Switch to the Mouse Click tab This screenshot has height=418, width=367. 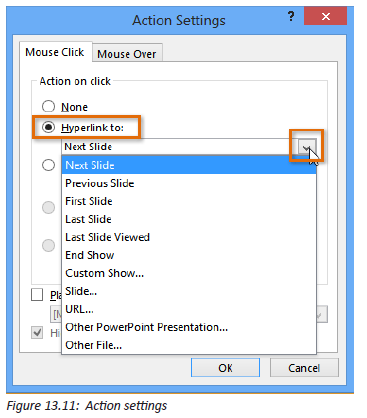coord(55,52)
